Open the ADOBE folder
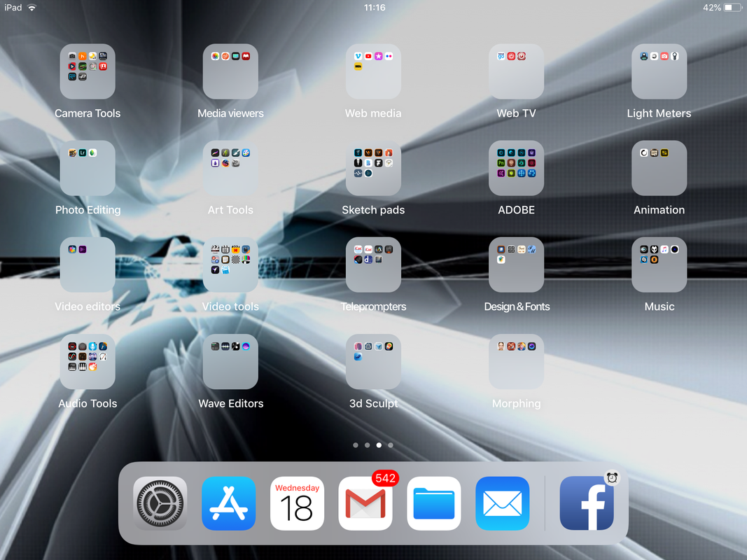The height and width of the screenshot is (560, 747). pyautogui.click(x=517, y=168)
